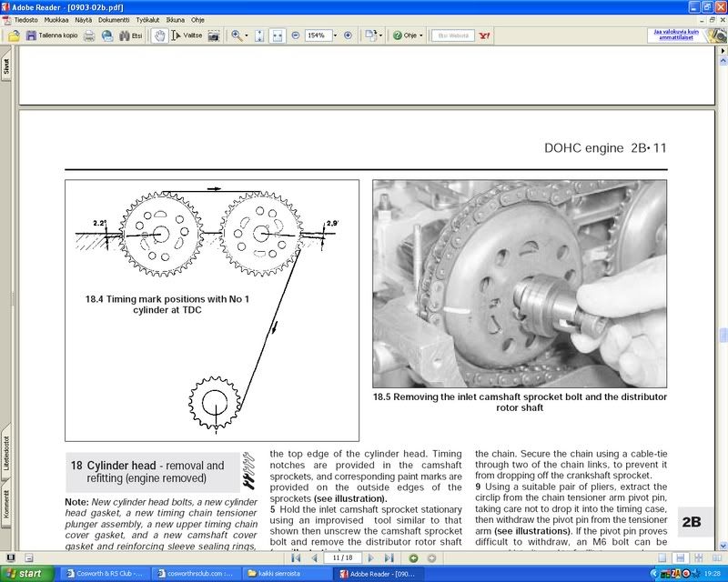Set view to fit page width
728x582 pixels.
[278, 35]
